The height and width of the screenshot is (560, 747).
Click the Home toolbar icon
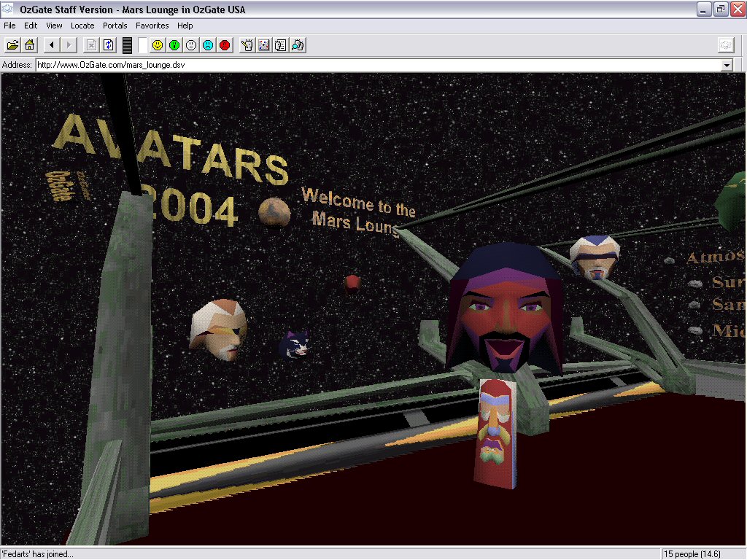click(29, 45)
